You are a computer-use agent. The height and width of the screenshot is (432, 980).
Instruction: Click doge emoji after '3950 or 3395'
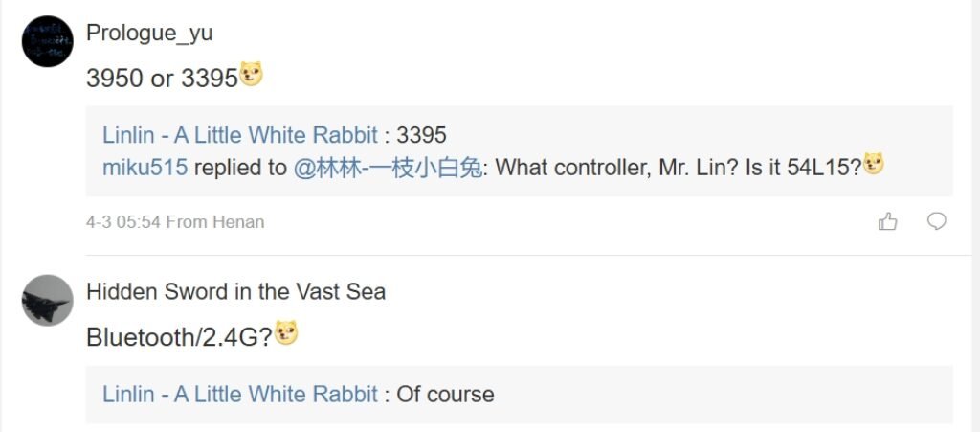tap(251, 74)
